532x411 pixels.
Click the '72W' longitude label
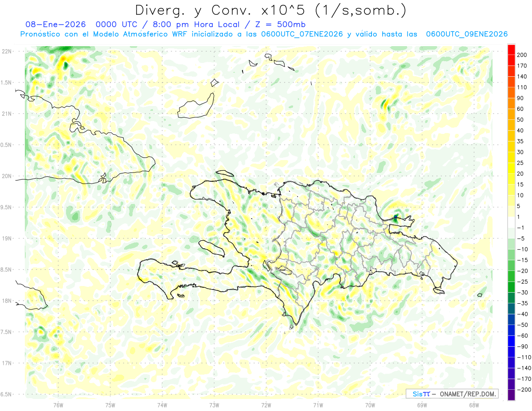pyautogui.click(x=266, y=405)
